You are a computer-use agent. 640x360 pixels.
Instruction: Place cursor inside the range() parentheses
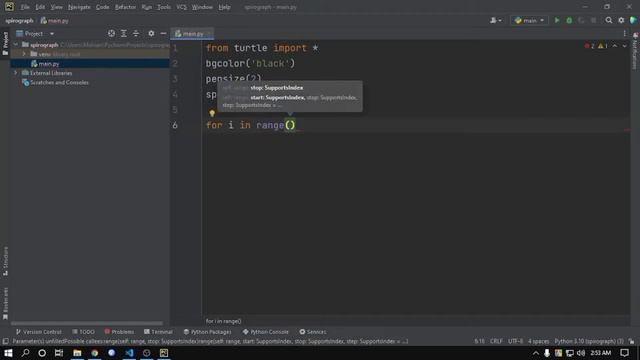[x=290, y=125]
